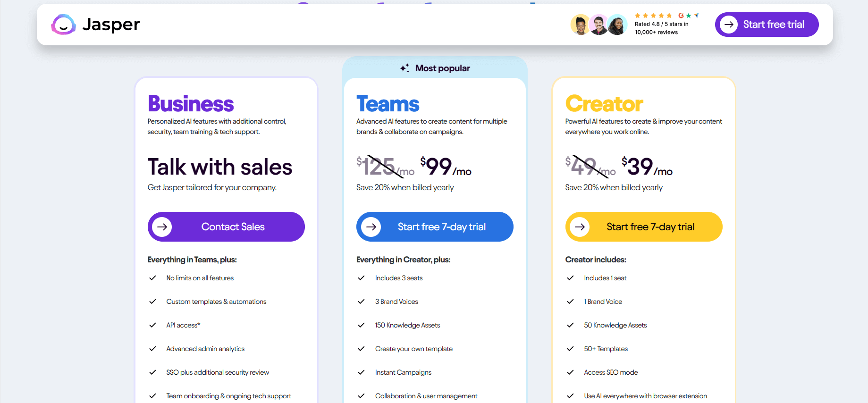The image size is (868, 403).
Task: Click checkmark beside Includes 3 seats
Action: pos(361,278)
